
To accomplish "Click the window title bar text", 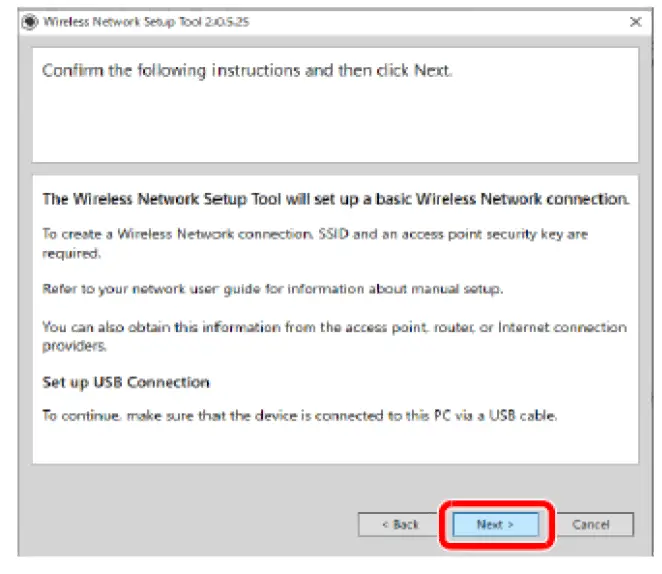I will 120,21.
